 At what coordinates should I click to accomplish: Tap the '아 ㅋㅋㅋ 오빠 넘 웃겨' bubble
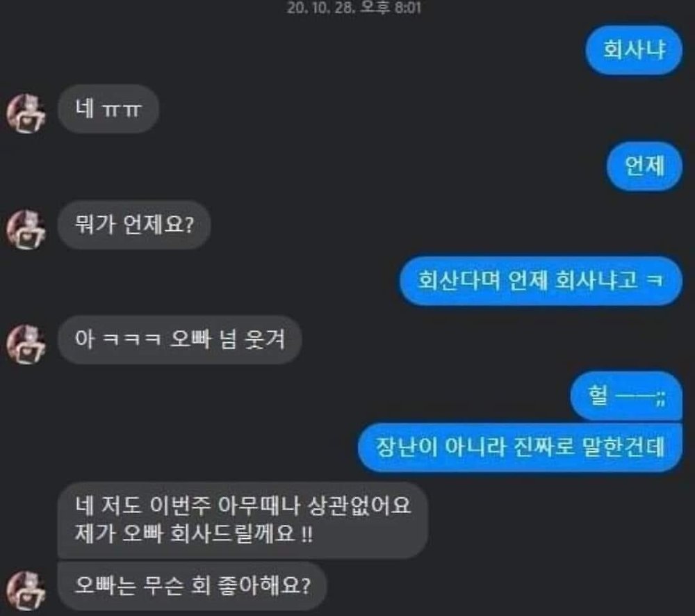click(179, 340)
